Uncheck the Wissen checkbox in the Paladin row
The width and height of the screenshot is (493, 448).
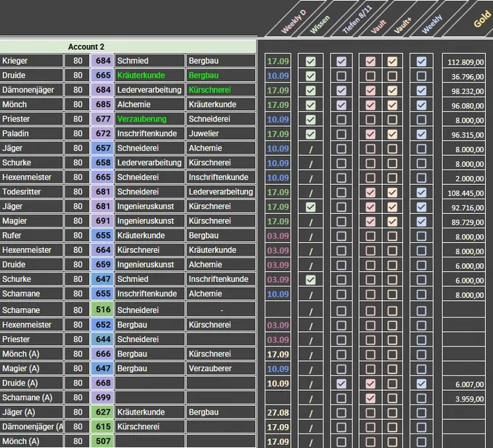tap(310, 134)
